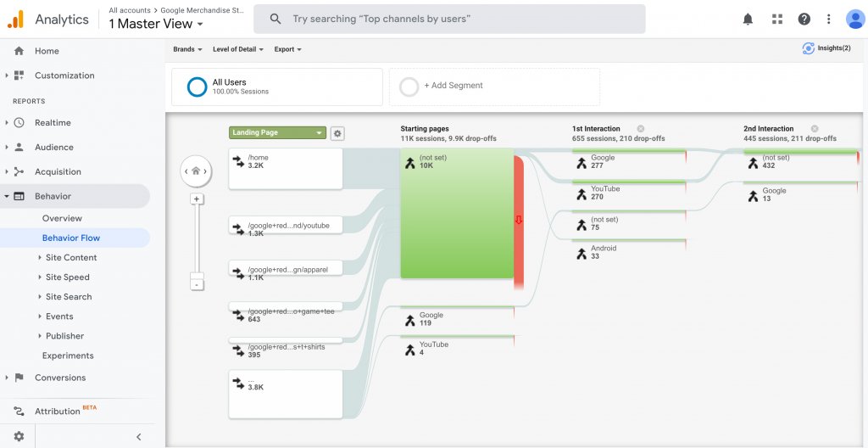Open Admin settings gear in sidebar
The image size is (868, 448).
tap(19, 436)
